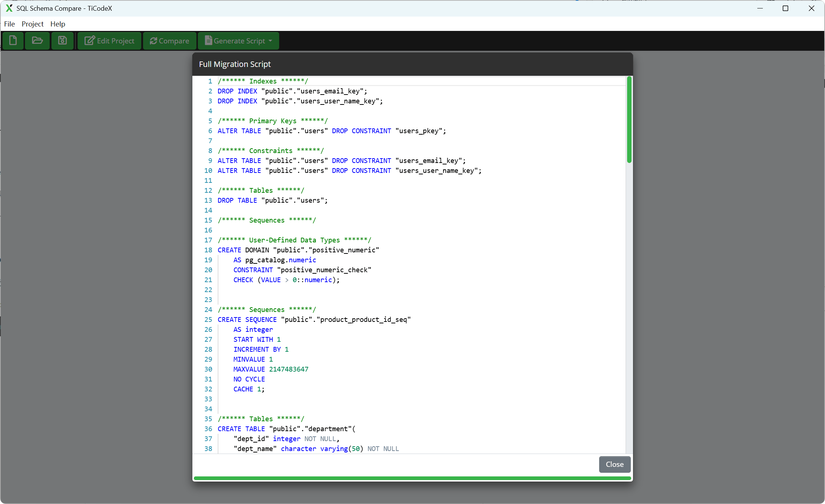This screenshot has width=825, height=504.
Task: Click the "dept_name character varying(50)" line
Action: coord(316,448)
